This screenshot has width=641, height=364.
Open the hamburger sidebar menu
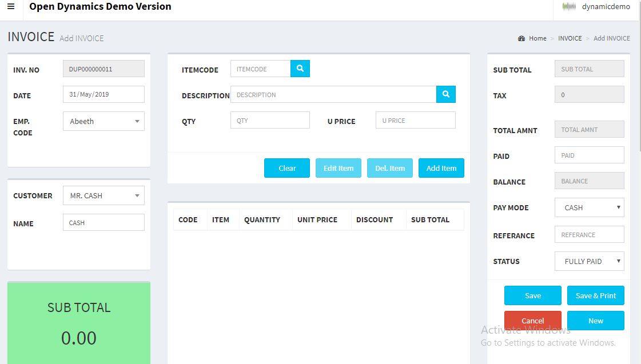[x=11, y=6]
